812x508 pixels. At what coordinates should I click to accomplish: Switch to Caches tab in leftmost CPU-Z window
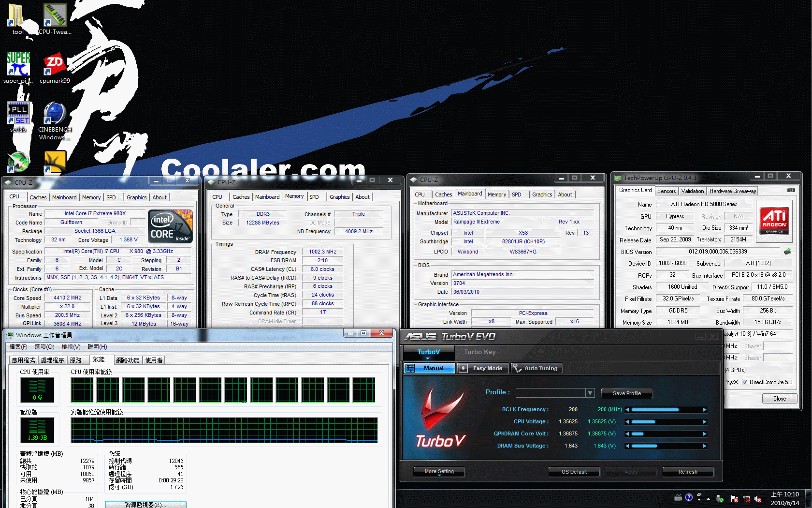click(38, 197)
